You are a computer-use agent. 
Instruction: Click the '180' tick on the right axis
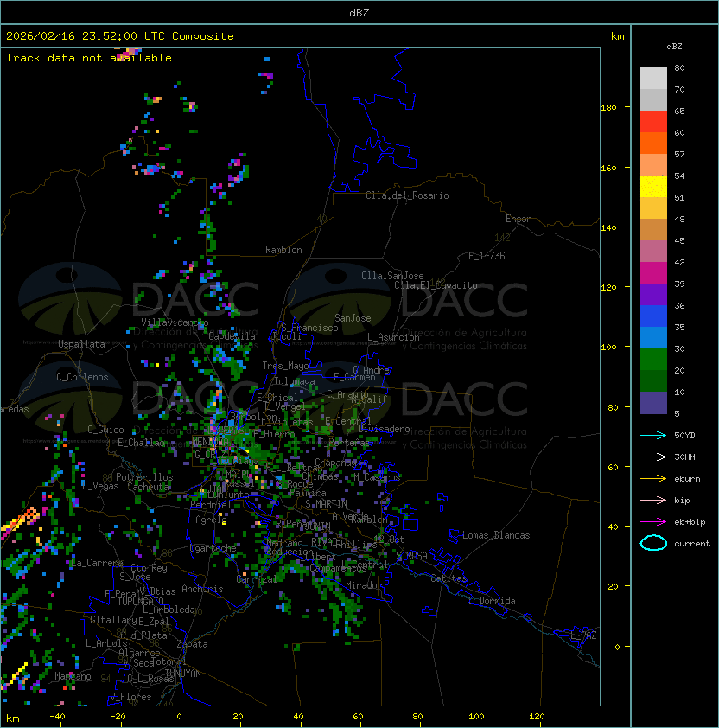point(608,107)
